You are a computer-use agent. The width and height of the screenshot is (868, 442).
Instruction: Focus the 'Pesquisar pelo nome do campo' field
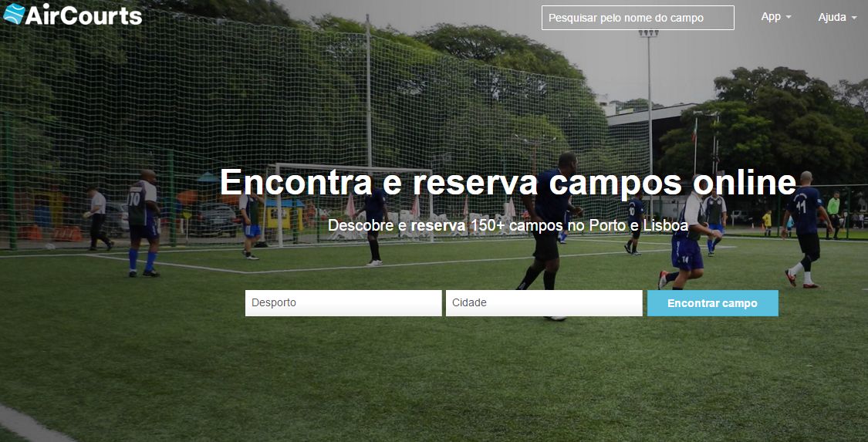[638, 18]
